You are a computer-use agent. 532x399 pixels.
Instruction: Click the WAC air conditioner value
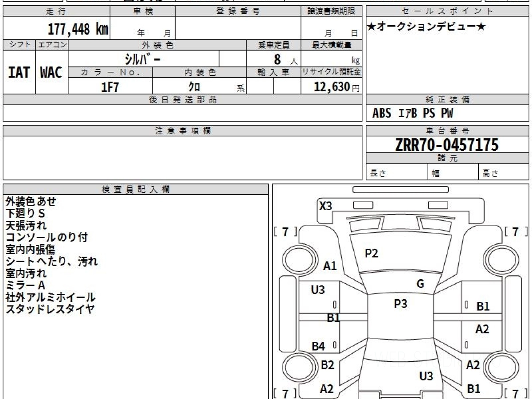click(51, 72)
